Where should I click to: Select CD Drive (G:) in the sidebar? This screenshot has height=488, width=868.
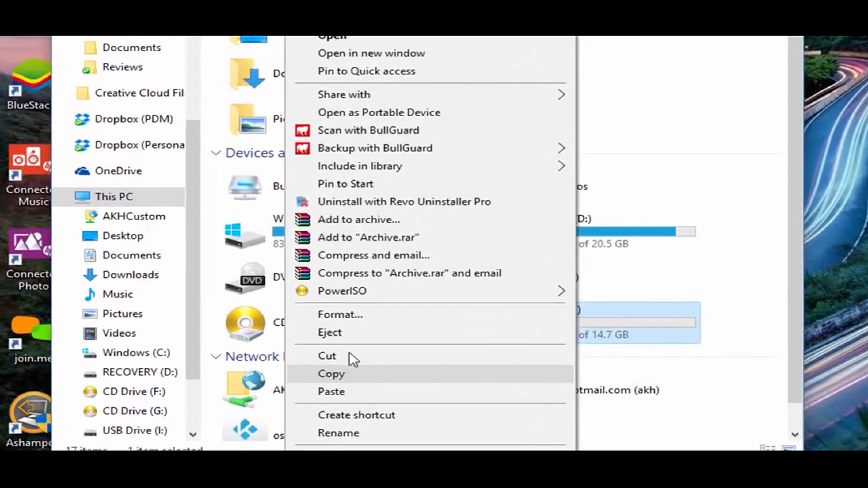click(135, 411)
